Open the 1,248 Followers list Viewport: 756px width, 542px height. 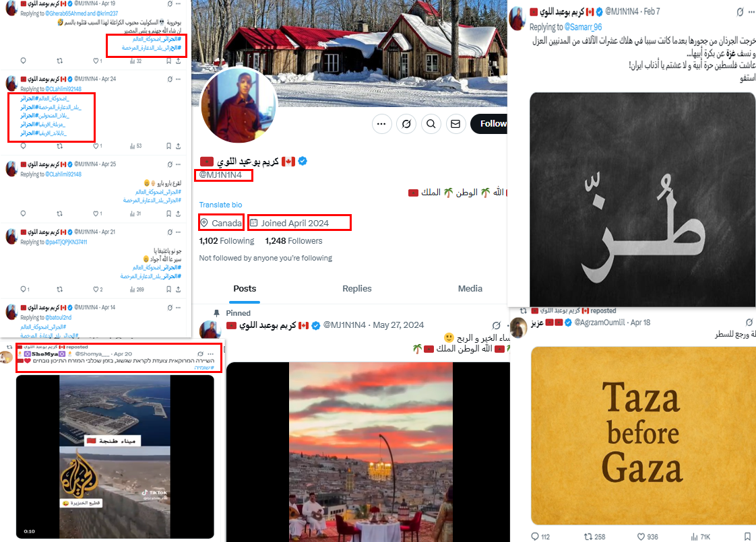[294, 241]
